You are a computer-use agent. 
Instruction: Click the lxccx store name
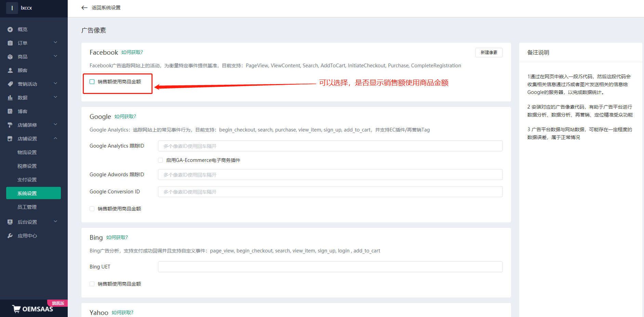[26, 8]
